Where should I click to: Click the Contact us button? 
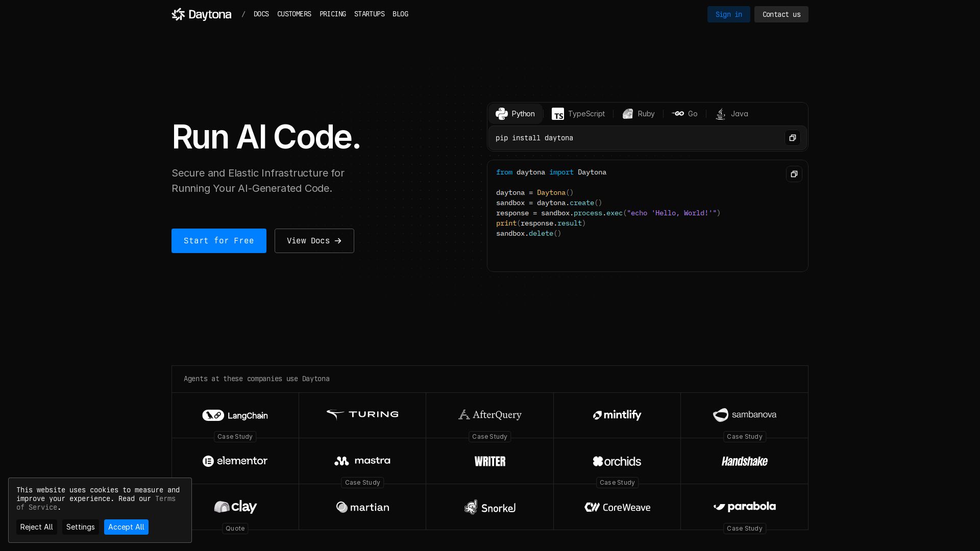[x=781, y=14]
